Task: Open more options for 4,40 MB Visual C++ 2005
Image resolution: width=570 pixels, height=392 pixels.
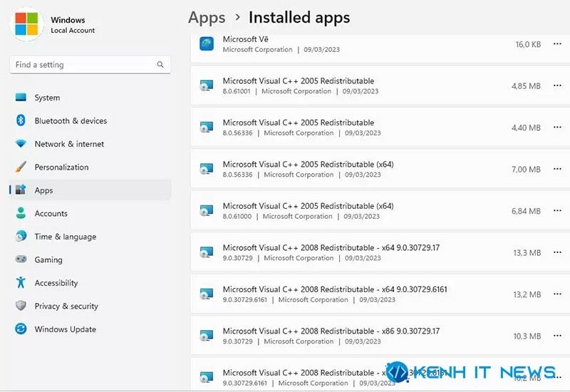Action: tap(557, 128)
